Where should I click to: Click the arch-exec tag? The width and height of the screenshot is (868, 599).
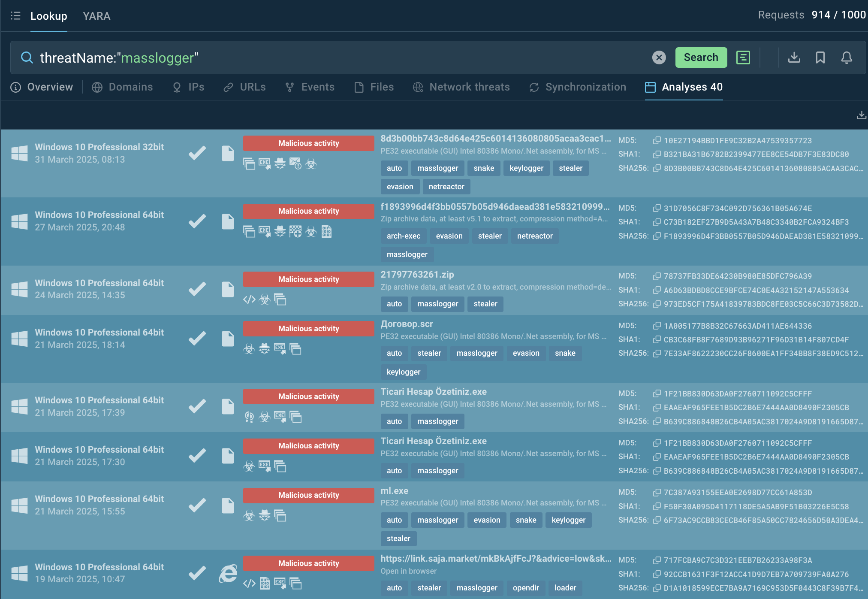coord(404,236)
